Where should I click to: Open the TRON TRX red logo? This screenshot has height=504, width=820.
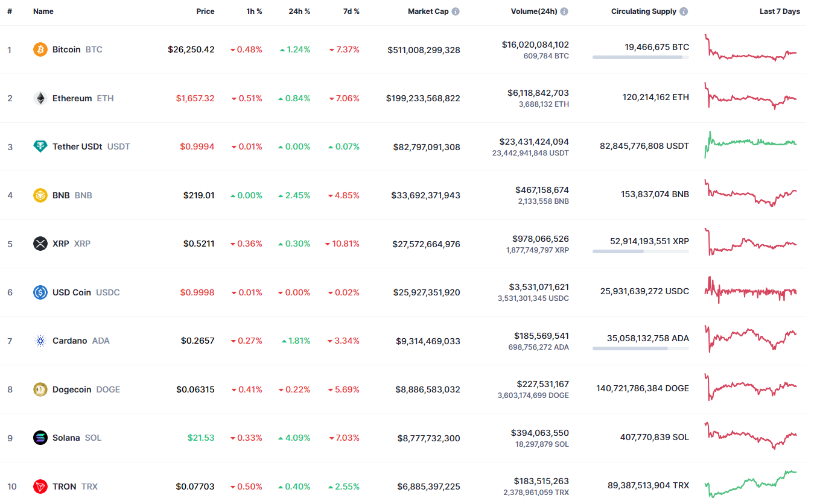pyautogui.click(x=40, y=487)
